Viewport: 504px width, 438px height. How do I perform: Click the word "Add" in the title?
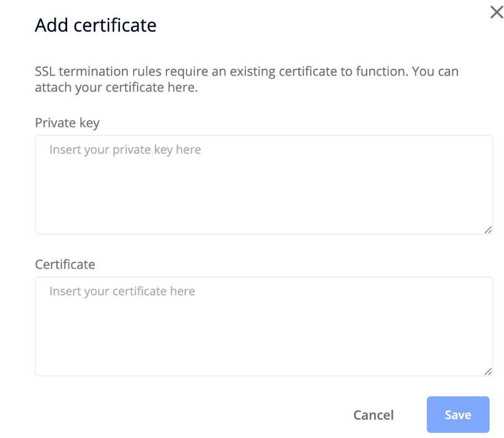[x=50, y=25]
